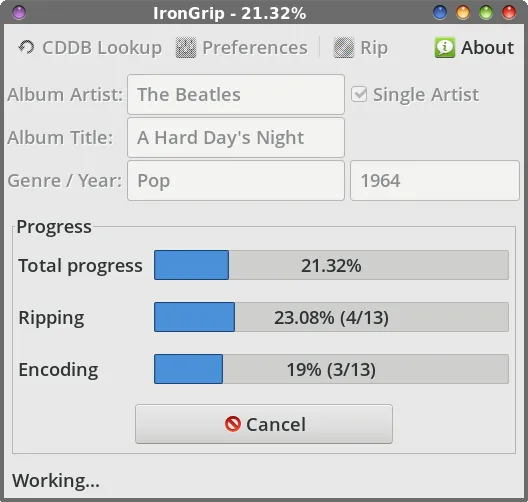Open Preferences via its toolbar icon
The width and height of the screenshot is (528, 502).
tap(186, 47)
